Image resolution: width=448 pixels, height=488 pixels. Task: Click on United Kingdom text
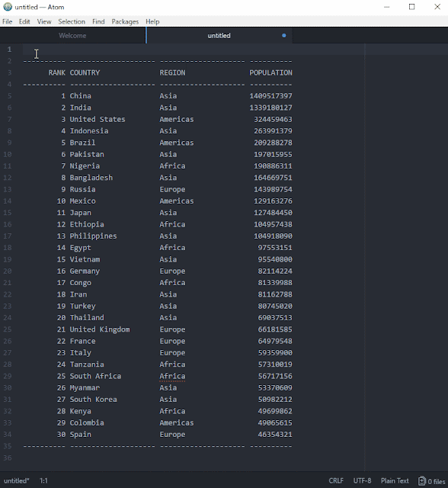100,329
